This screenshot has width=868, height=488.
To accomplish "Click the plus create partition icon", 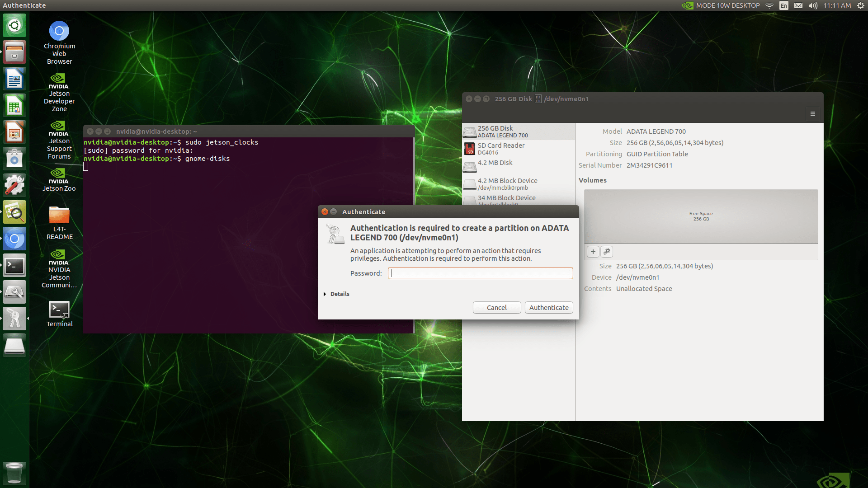I will point(593,252).
